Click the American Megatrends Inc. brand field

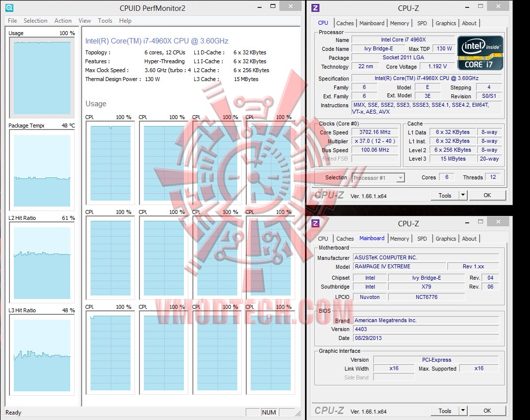(426, 320)
